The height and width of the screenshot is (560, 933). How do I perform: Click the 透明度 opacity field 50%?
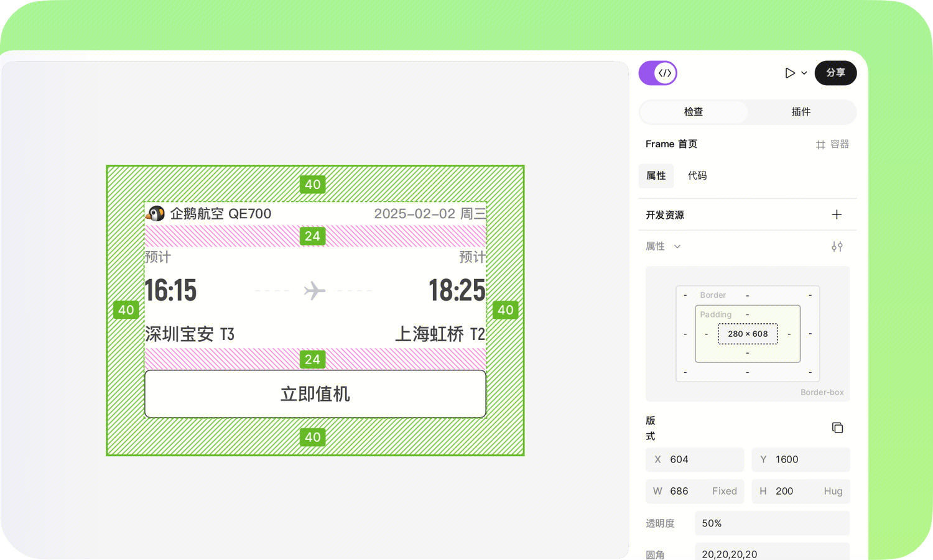772,523
